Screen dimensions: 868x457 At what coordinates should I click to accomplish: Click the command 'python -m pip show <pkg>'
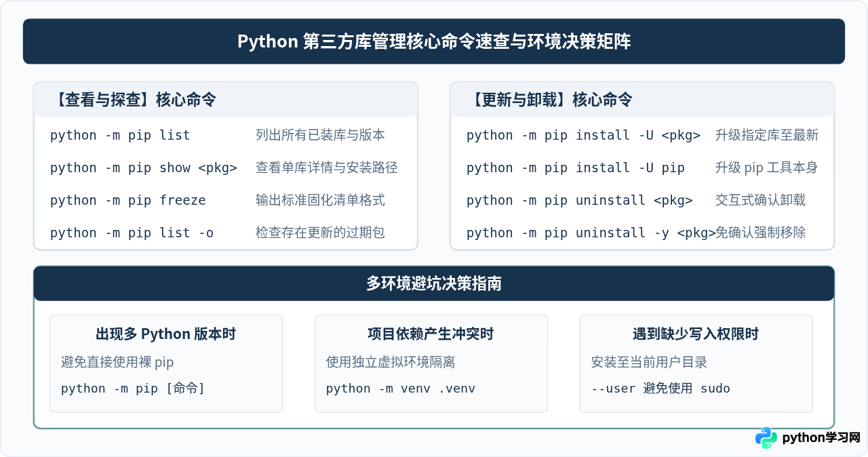(144, 167)
